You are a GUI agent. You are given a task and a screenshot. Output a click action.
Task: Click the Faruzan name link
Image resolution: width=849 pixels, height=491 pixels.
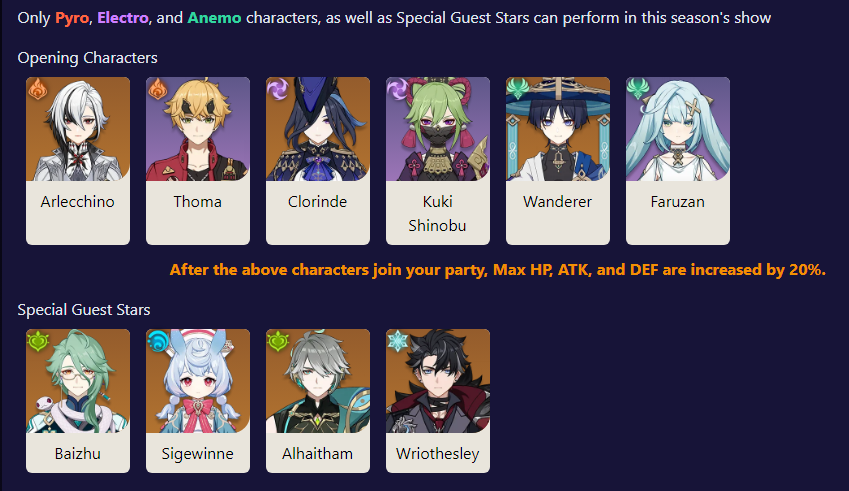coord(678,202)
